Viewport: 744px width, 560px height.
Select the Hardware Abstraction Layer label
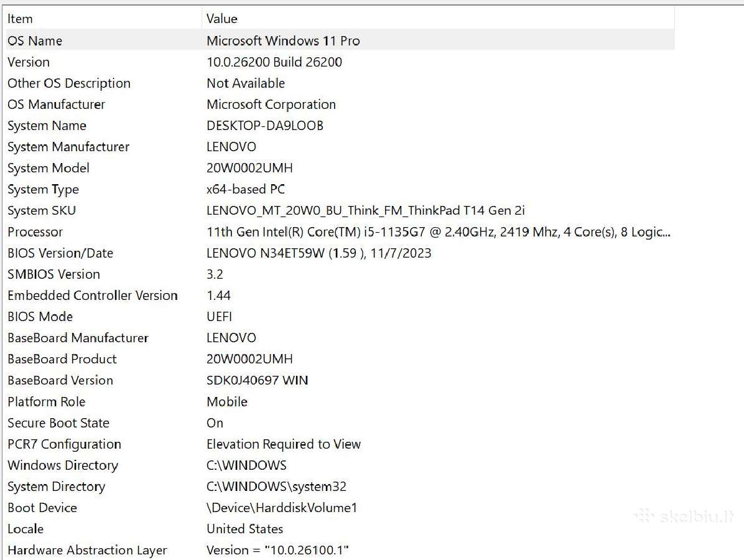pyautogui.click(x=87, y=551)
